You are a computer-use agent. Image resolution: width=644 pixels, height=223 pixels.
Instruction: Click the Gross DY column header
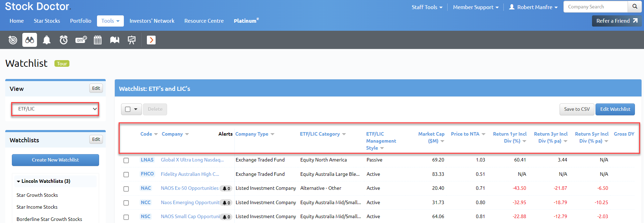(x=624, y=134)
